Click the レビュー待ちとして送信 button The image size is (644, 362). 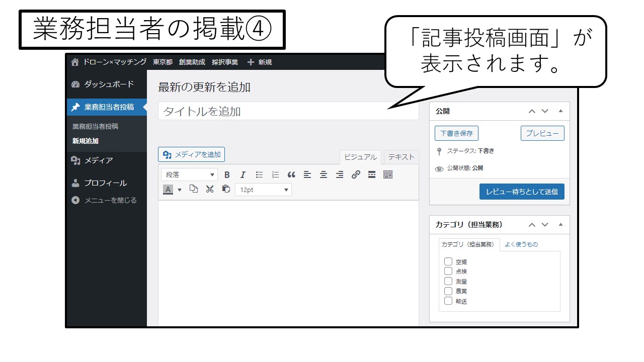(522, 192)
